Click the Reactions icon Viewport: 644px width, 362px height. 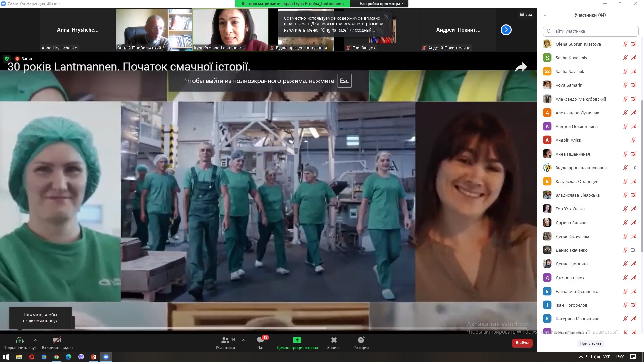tap(361, 340)
